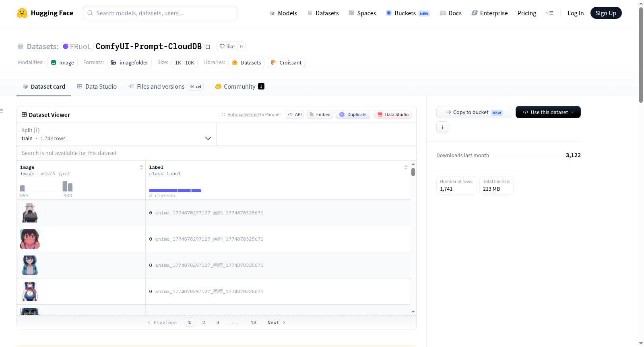The image size is (644, 347).
Task: Jump to page 18
Action: coord(254,322)
